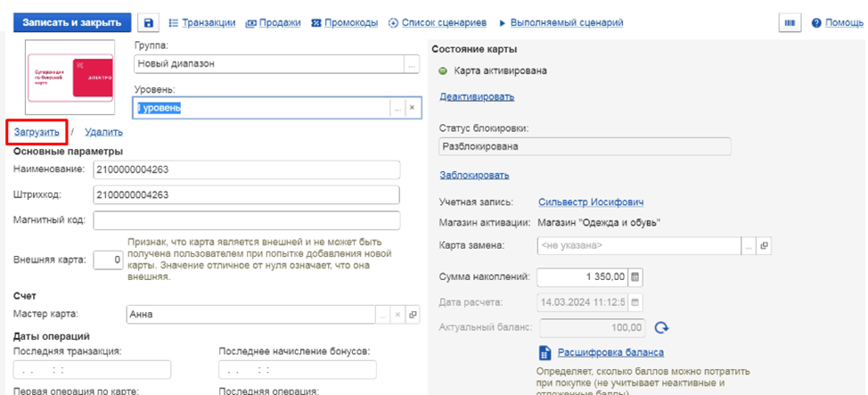Click the Деактивировать link

[477, 96]
